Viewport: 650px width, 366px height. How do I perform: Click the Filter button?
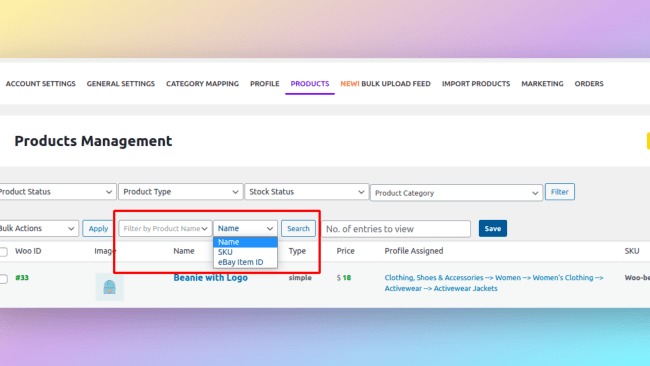tap(560, 192)
